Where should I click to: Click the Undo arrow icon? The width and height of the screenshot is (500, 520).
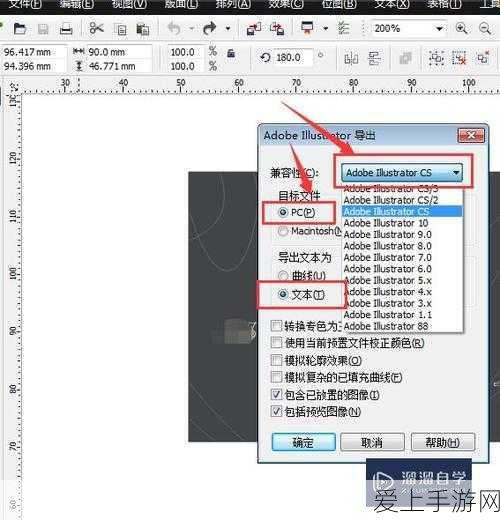[x=174, y=29]
